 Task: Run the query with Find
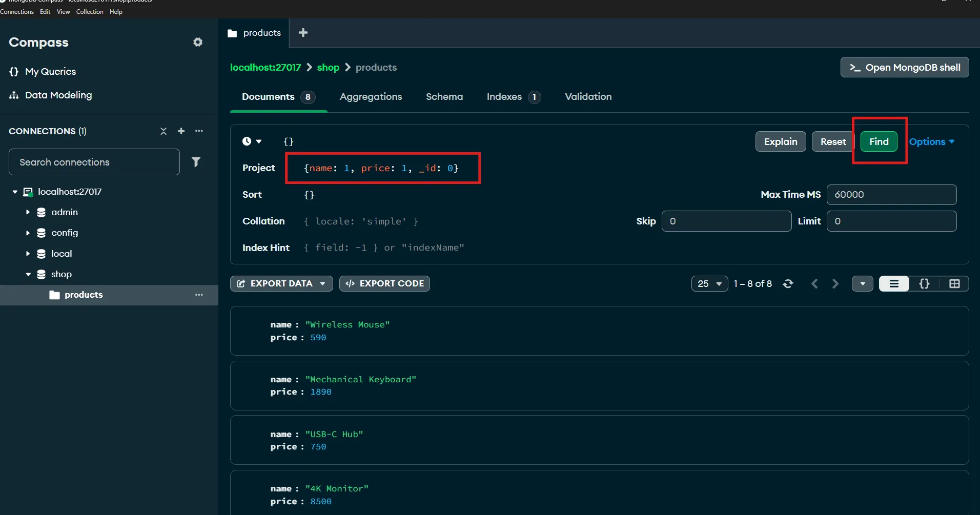879,142
